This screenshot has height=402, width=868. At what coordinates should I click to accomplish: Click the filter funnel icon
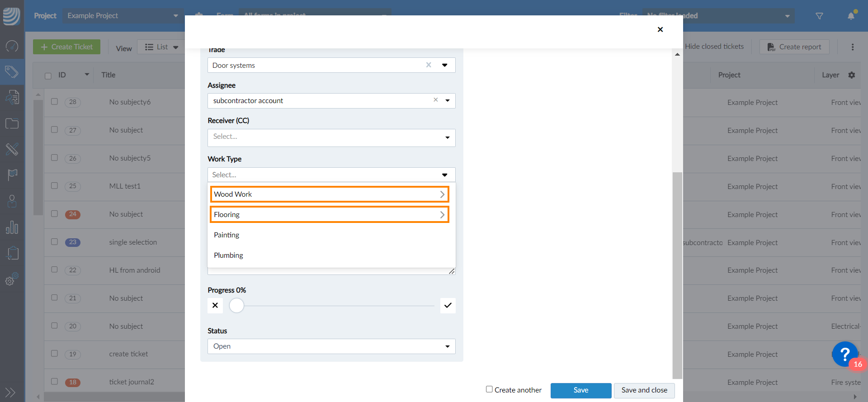click(819, 16)
